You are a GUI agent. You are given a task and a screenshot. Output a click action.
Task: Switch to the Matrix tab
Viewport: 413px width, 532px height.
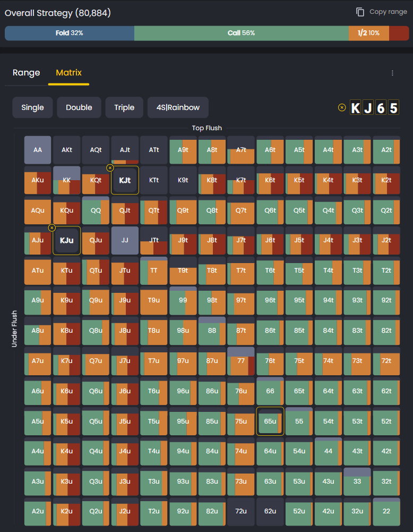point(68,72)
